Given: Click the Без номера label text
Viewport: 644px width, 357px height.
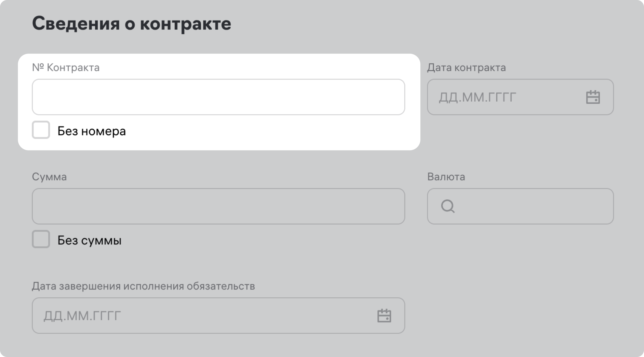Looking at the screenshot, I should tap(91, 131).
